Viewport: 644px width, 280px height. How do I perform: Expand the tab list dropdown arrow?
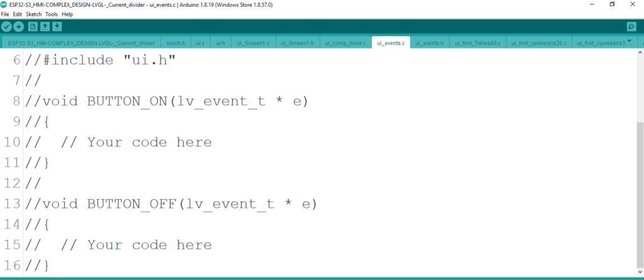point(630,41)
